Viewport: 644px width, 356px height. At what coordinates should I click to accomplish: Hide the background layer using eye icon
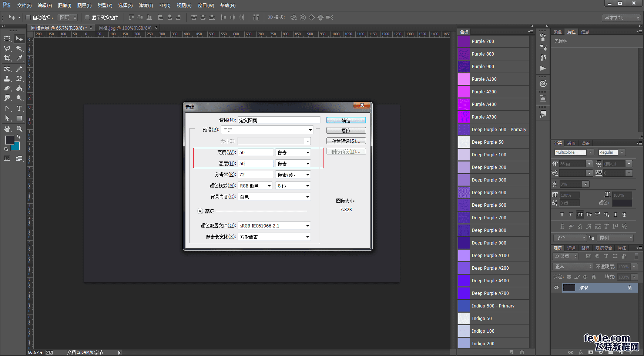(556, 288)
